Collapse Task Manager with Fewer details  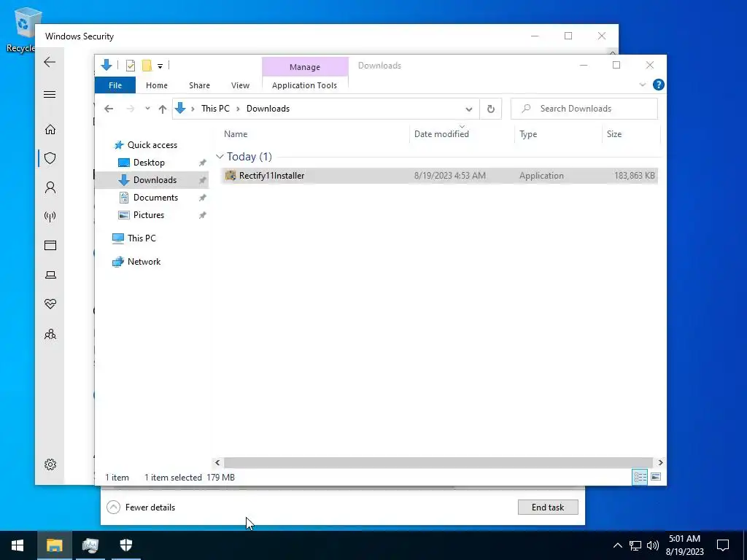point(141,507)
